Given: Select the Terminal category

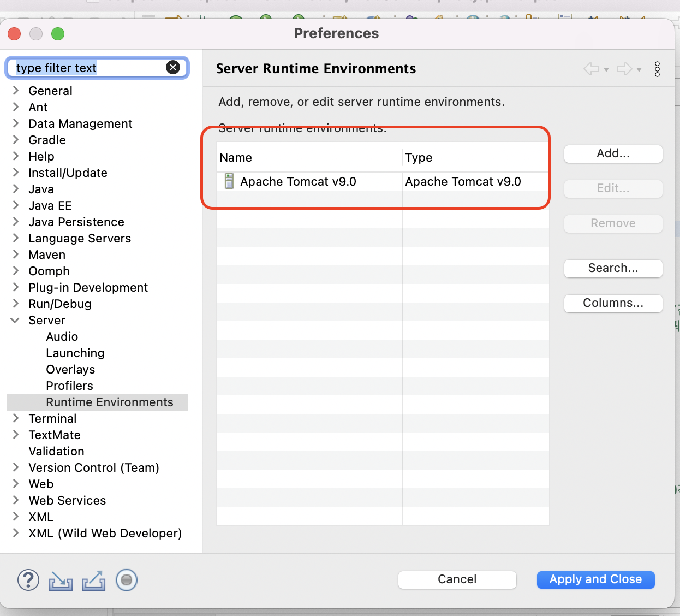Looking at the screenshot, I should (52, 418).
